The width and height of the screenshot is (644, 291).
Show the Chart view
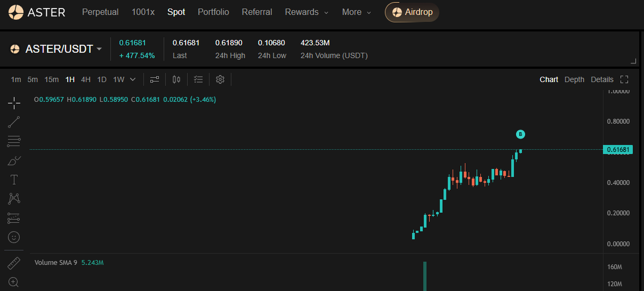(549, 79)
